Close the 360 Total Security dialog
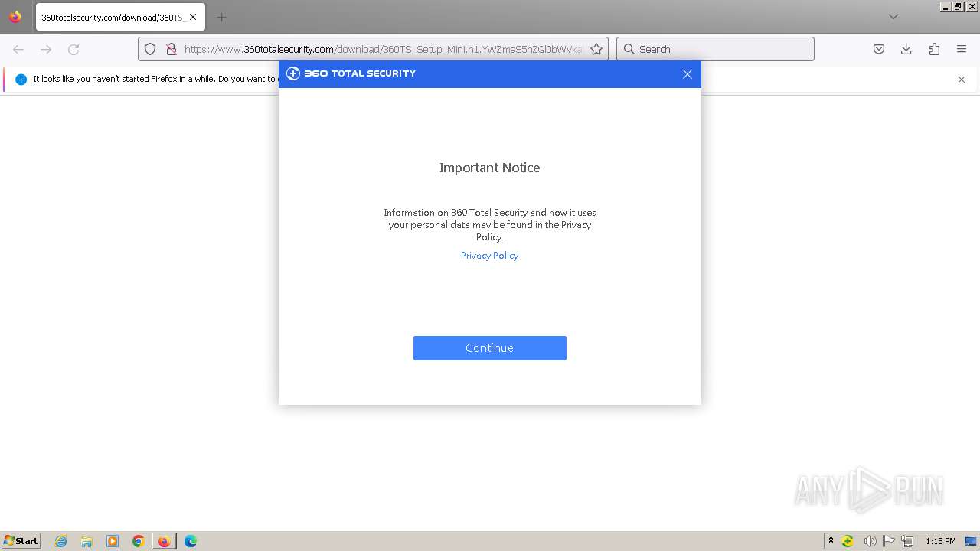This screenshot has width=980, height=551. coord(688,74)
